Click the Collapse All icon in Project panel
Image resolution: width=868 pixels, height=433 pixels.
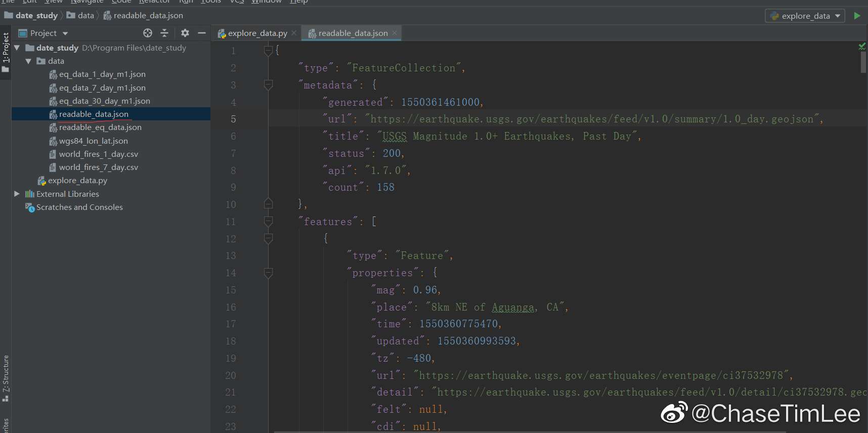[x=164, y=33]
